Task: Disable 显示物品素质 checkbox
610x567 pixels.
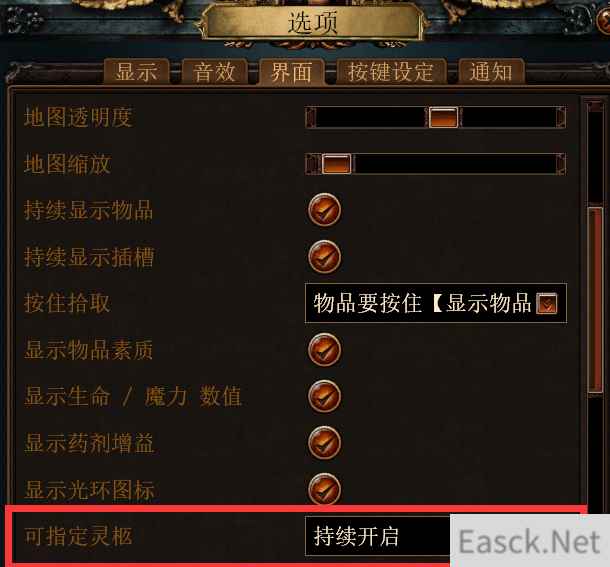Action: coord(324,349)
